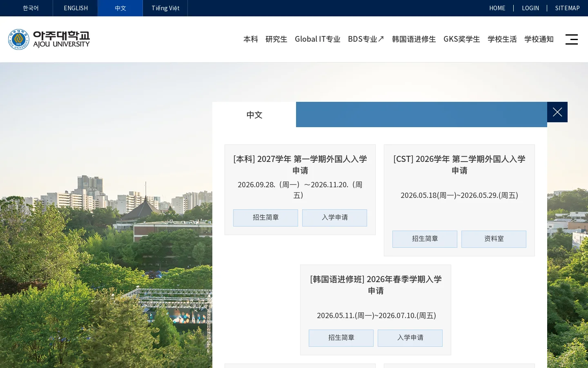This screenshot has height=368, width=588.
Task: Open the 研究生 navigation menu
Action: [x=276, y=39]
